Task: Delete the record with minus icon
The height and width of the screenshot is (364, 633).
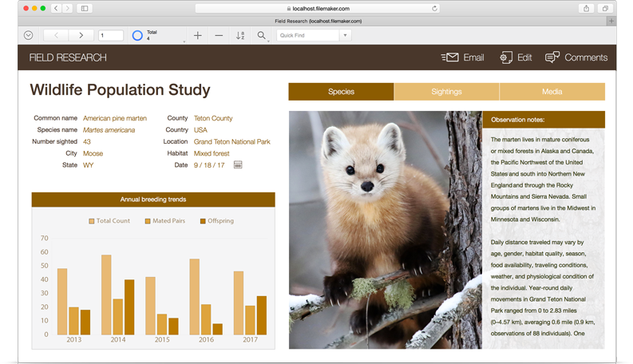Action: coord(219,35)
